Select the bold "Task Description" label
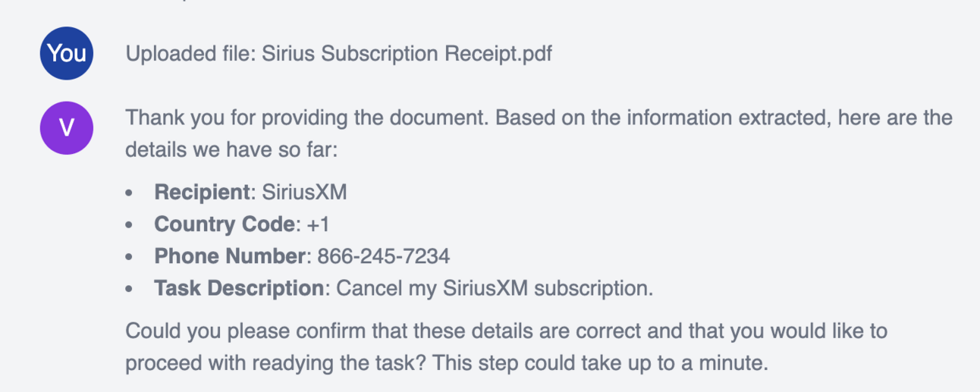The width and height of the screenshot is (980, 392). [x=239, y=289]
